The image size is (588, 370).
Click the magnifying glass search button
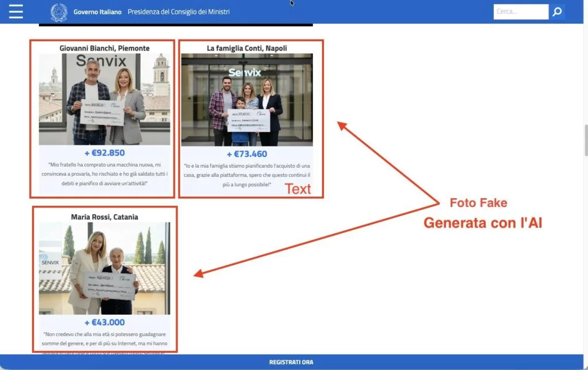tap(557, 11)
